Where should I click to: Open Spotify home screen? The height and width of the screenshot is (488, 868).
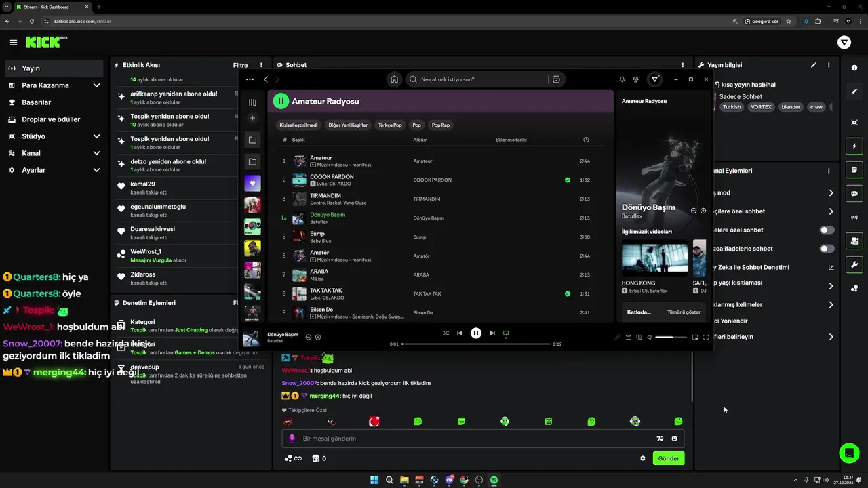coord(394,79)
